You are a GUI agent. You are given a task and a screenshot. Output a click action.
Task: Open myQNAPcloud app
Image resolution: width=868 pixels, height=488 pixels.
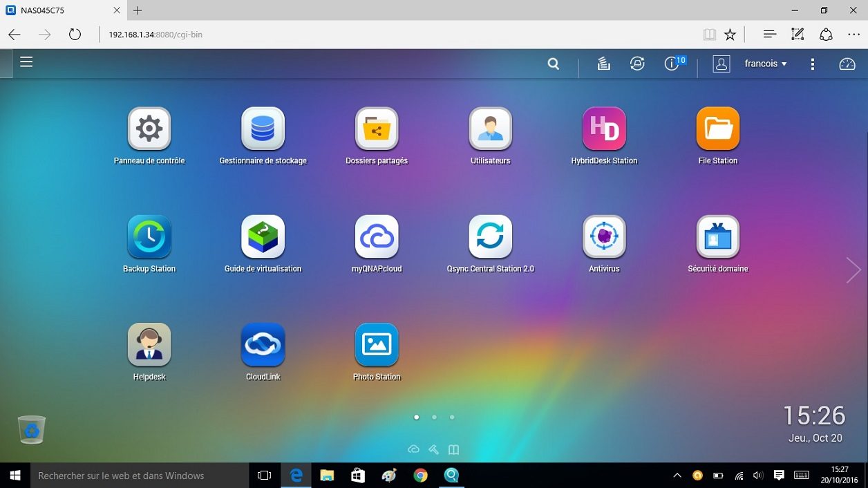[x=377, y=236]
